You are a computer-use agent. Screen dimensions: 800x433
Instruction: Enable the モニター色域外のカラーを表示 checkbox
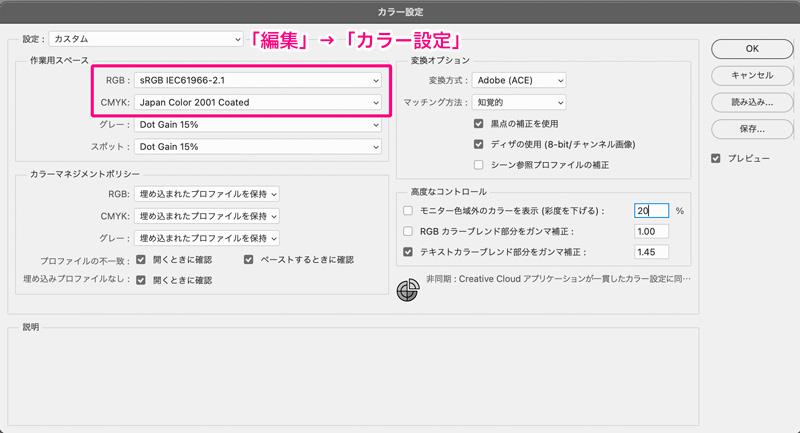pos(407,211)
